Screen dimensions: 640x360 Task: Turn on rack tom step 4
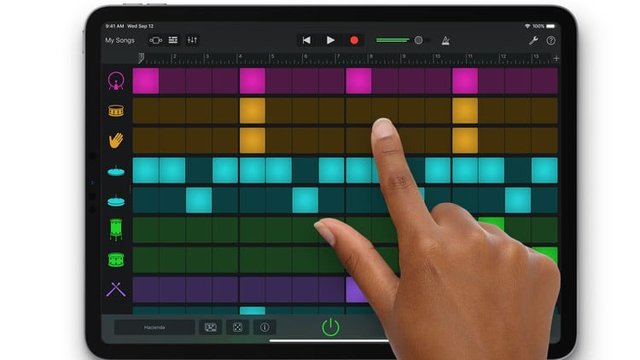pyautogui.click(x=225, y=260)
